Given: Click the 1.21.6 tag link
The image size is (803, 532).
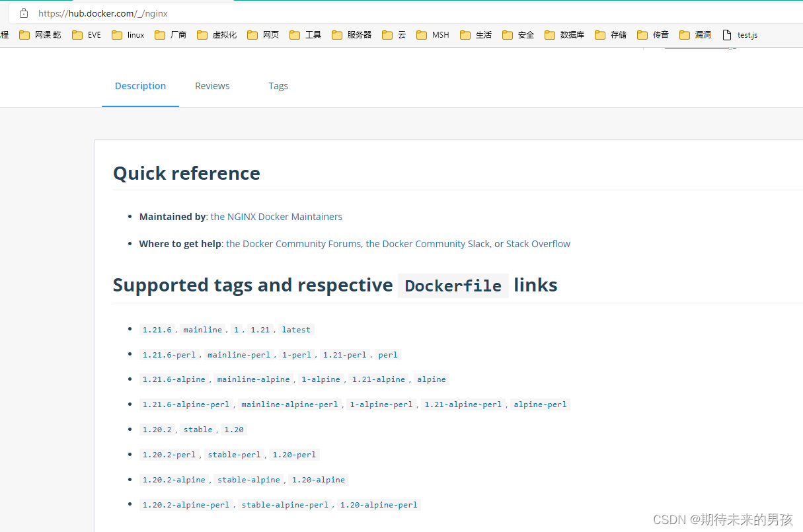Looking at the screenshot, I should point(157,330).
